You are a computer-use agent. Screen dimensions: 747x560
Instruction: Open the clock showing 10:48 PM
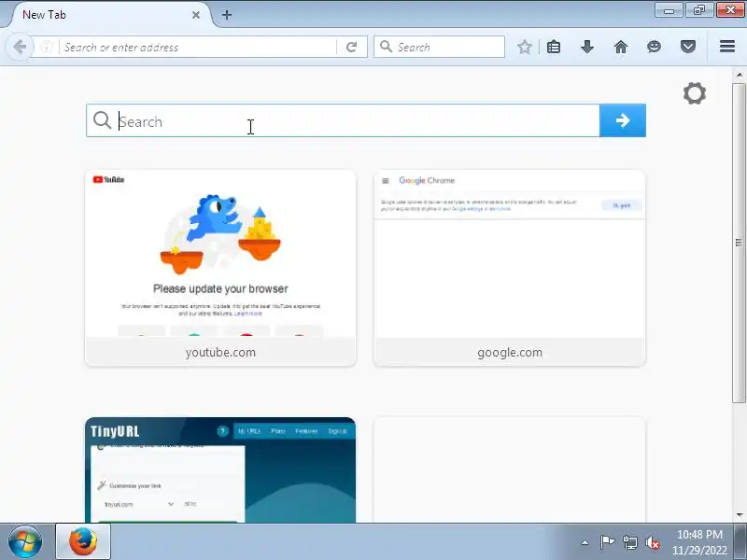tap(699, 542)
